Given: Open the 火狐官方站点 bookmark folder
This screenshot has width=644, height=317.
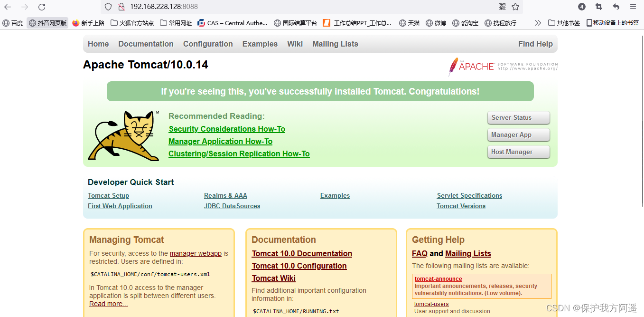Looking at the screenshot, I should pos(132,23).
